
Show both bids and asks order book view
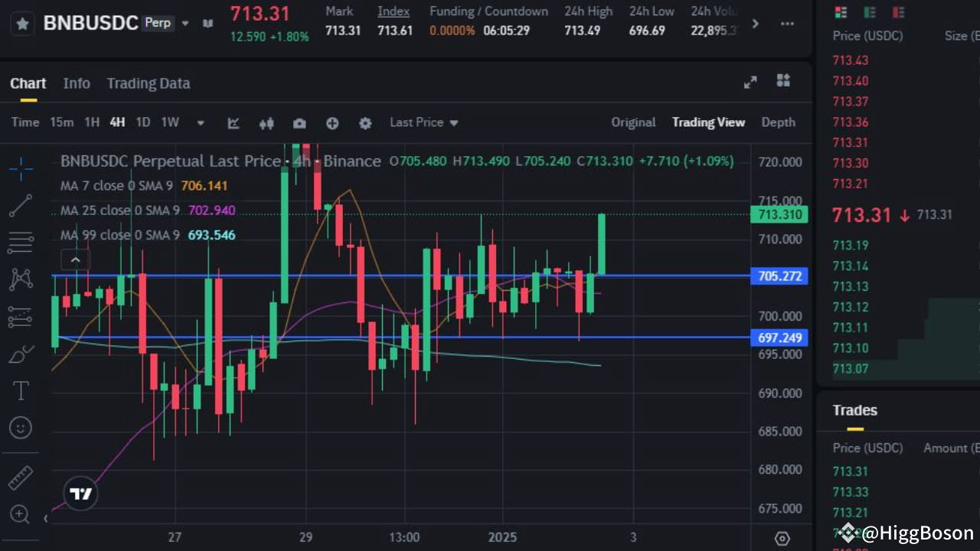841,12
